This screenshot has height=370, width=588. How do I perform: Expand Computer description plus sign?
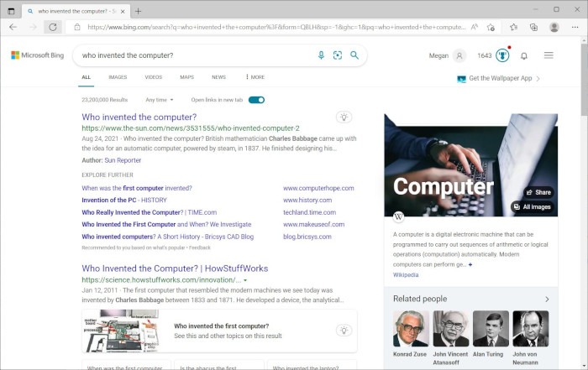pos(470,264)
